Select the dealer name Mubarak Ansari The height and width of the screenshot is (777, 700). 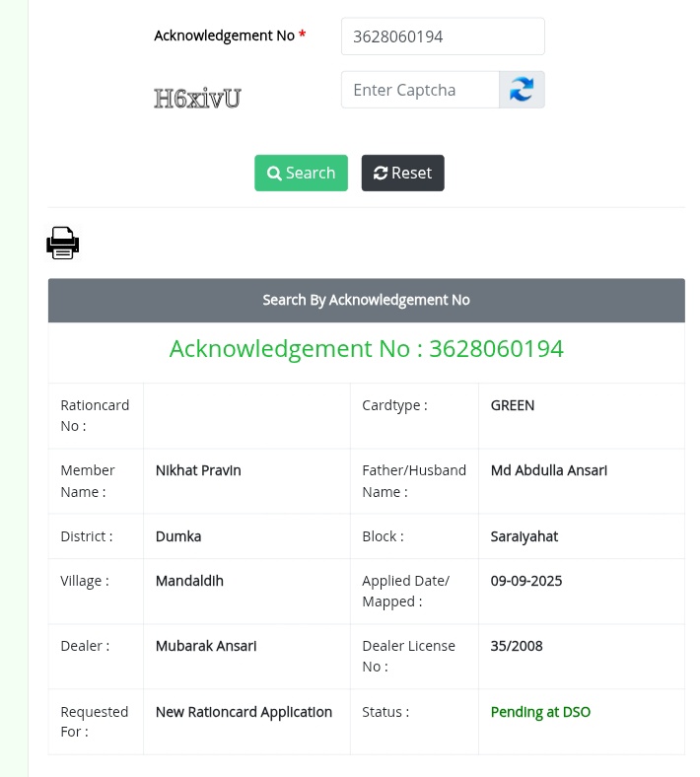click(206, 646)
